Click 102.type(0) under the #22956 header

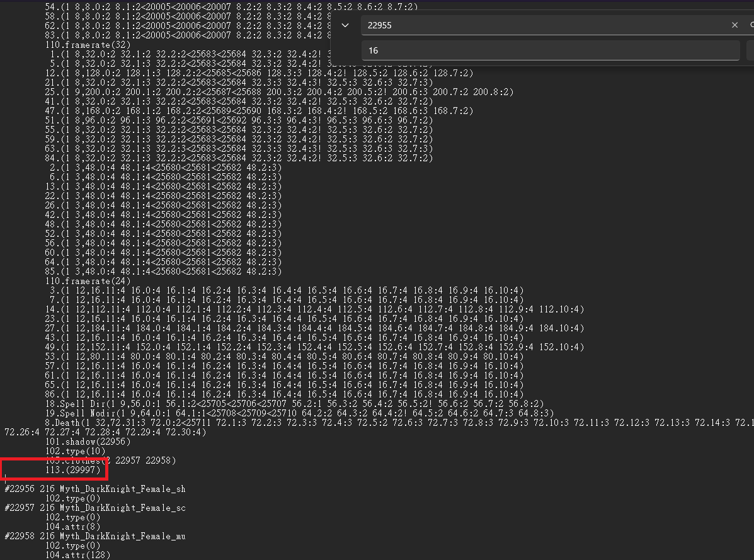pyautogui.click(x=73, y=498)
